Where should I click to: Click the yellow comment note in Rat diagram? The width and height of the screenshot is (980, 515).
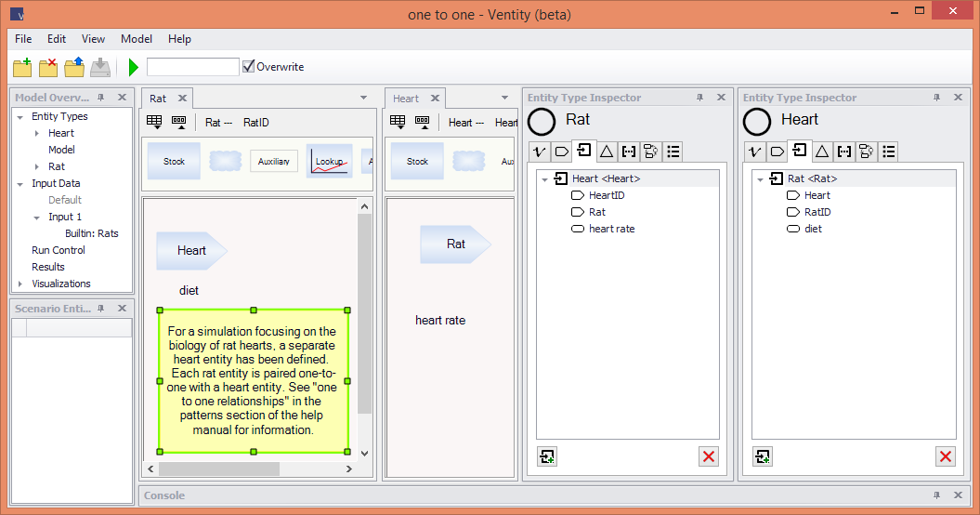253,380
